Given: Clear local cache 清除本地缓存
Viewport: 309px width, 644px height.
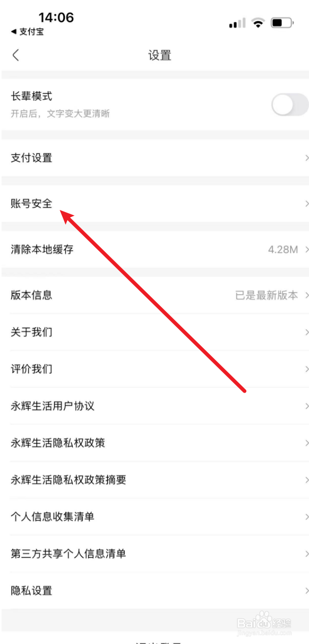Looking at the screenshot, I should point(154,249).
